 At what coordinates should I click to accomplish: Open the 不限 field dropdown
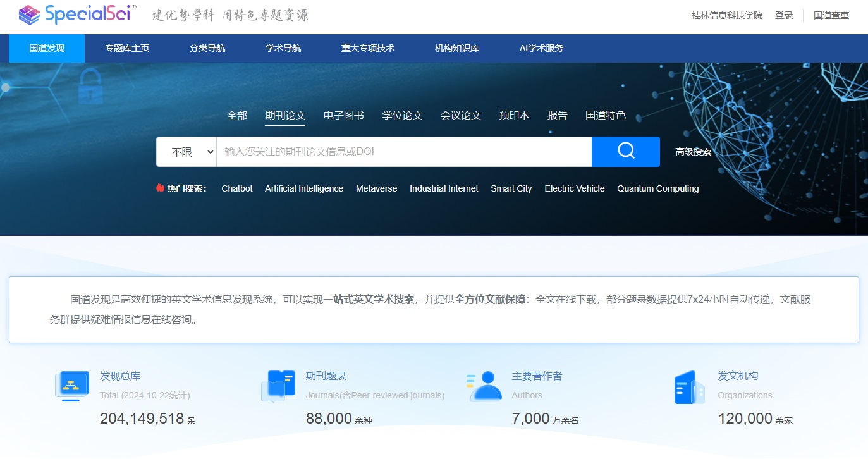pos(186,152)
